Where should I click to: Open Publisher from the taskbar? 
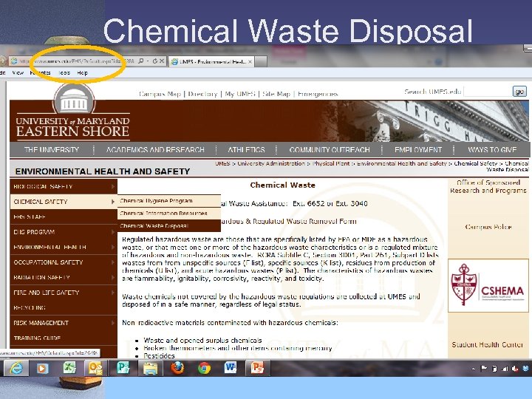123,368
